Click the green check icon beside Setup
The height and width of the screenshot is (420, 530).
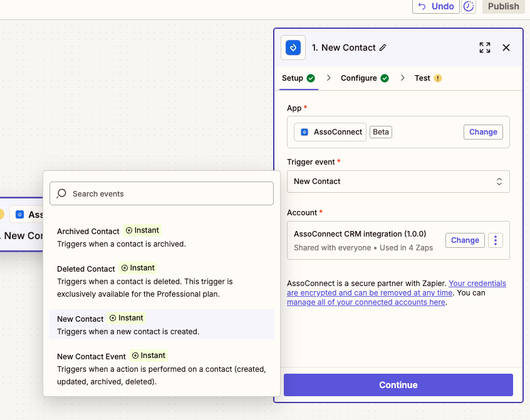[x=311, y=78]
